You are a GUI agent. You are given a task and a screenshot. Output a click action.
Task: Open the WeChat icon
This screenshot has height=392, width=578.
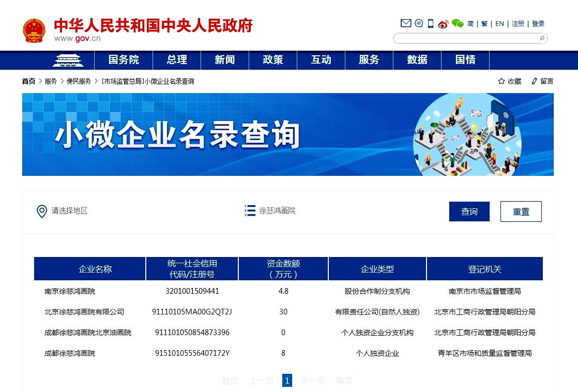(458, 24)
